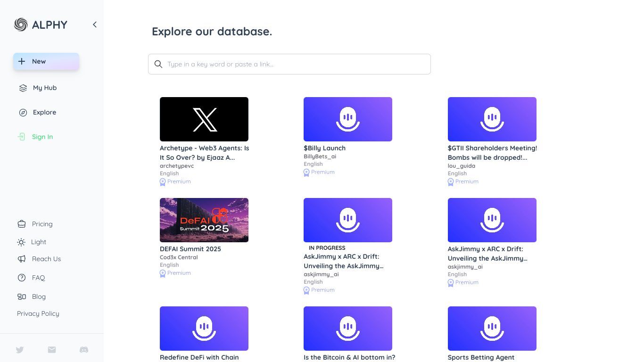Viewport: 644px width, 362px height.
Task: Click the Explore compass icon
Action: 23,113
